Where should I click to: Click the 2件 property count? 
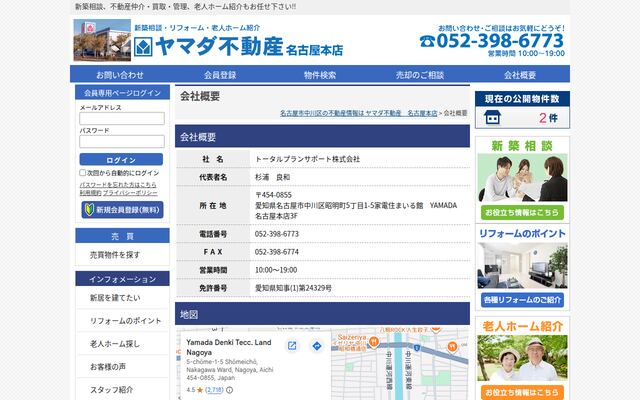[x=548, y=118]
